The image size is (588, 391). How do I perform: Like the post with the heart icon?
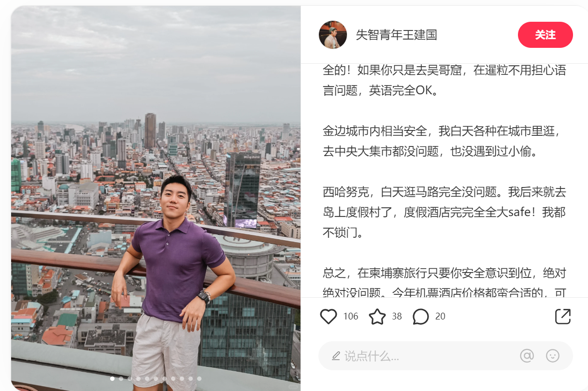tap(329, 317)
